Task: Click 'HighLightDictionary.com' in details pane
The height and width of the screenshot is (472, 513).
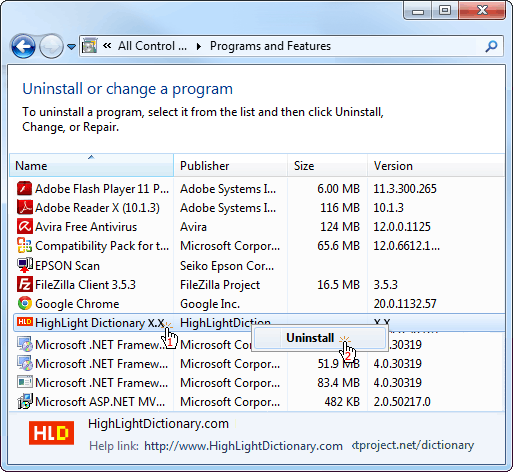Action: (x=158, y=424)
